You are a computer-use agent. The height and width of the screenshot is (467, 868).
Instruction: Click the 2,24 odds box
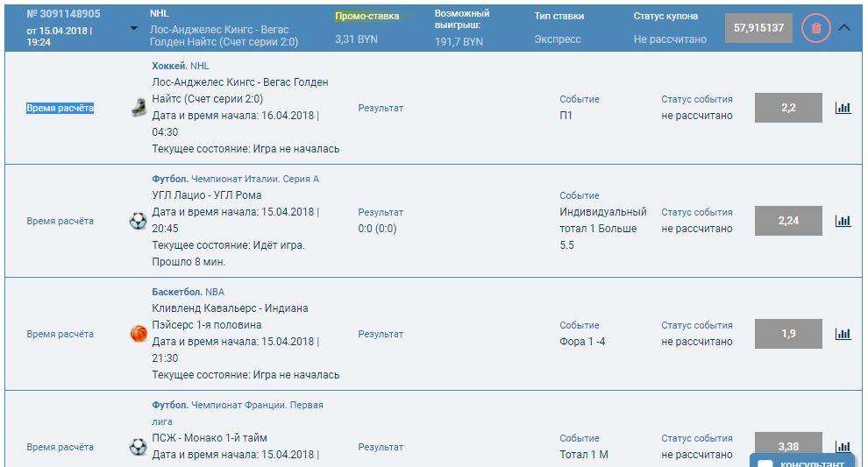[x=788, y=221]
